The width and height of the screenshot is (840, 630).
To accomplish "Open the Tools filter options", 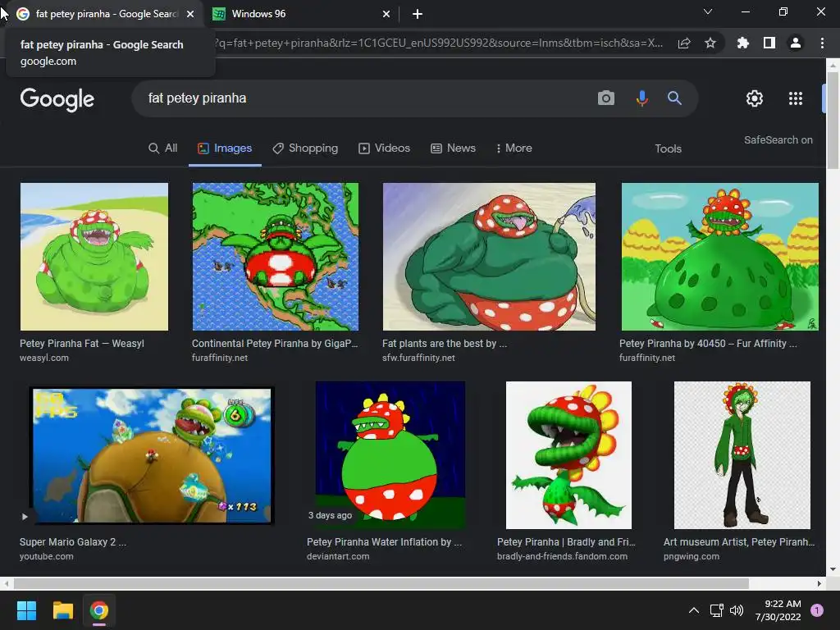I will pos(668,149).
